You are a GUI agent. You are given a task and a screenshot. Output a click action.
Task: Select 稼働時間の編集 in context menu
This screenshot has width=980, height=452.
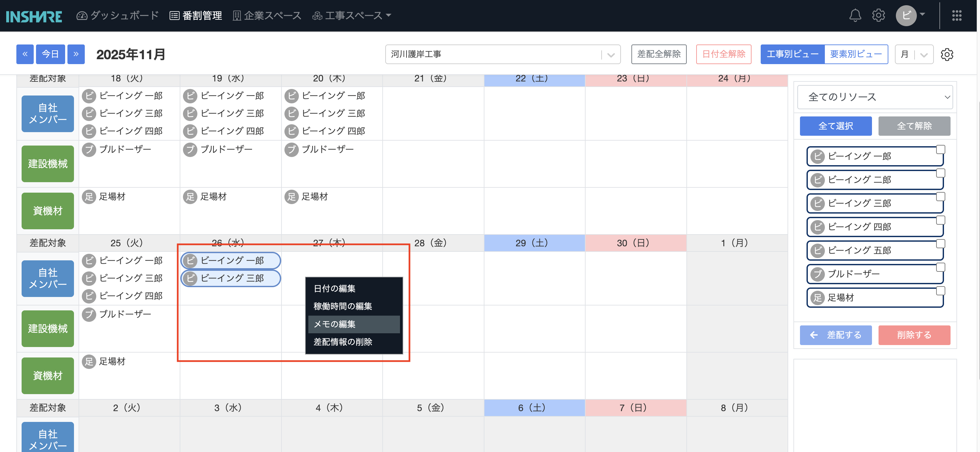pyautogui.click(x=354, y=306)
